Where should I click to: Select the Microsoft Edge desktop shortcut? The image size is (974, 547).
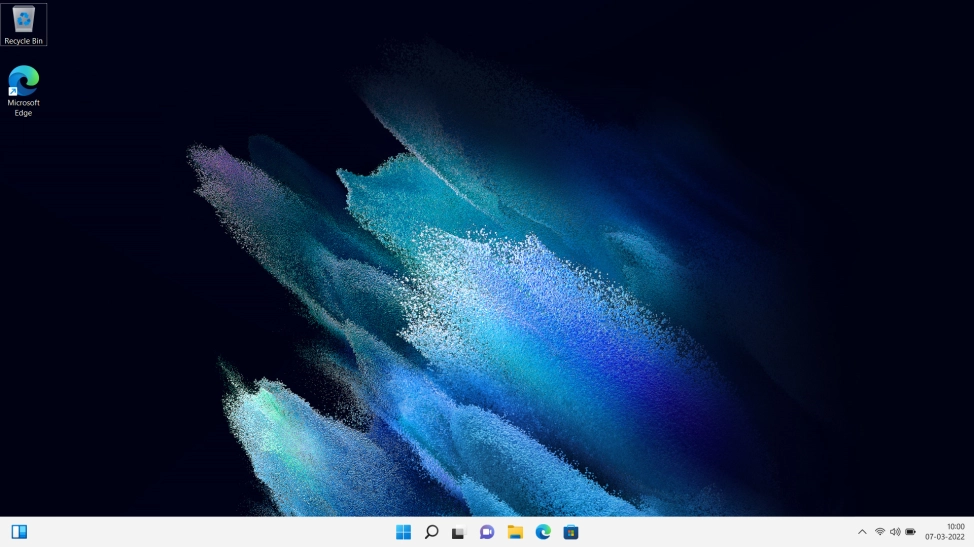point(24,91)
